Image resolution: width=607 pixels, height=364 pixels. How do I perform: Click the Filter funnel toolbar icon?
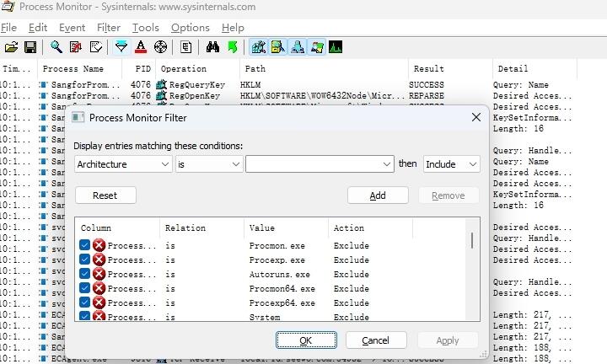point(121,47)
